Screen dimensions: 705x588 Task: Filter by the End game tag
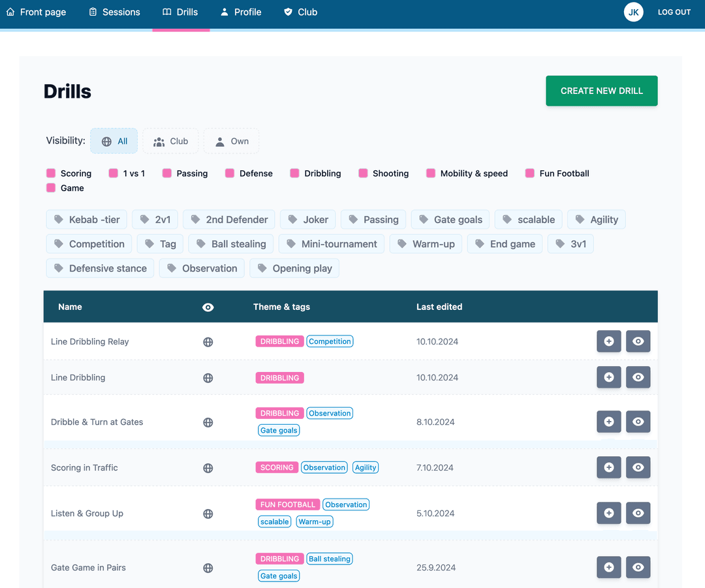[x=505, y=243]
